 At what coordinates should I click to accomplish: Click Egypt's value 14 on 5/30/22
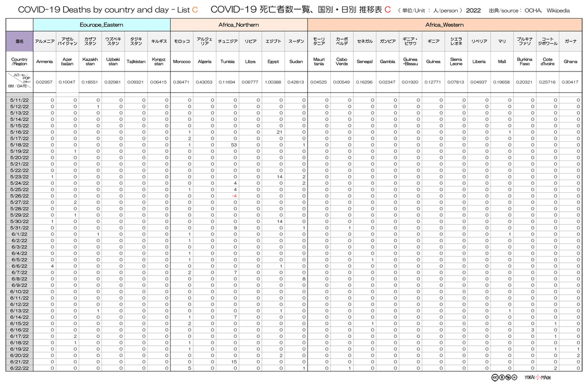click(x=281, y=221)
